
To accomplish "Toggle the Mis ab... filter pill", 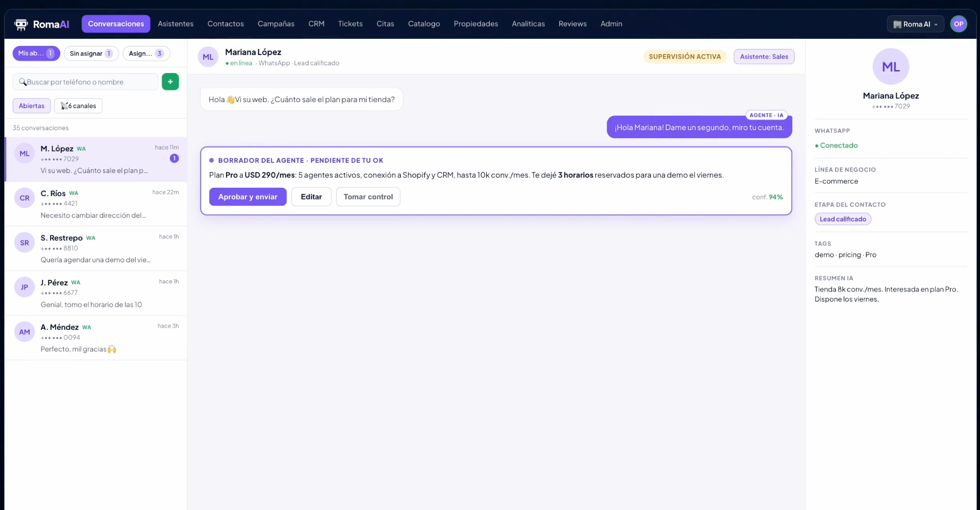I will 36,53.
